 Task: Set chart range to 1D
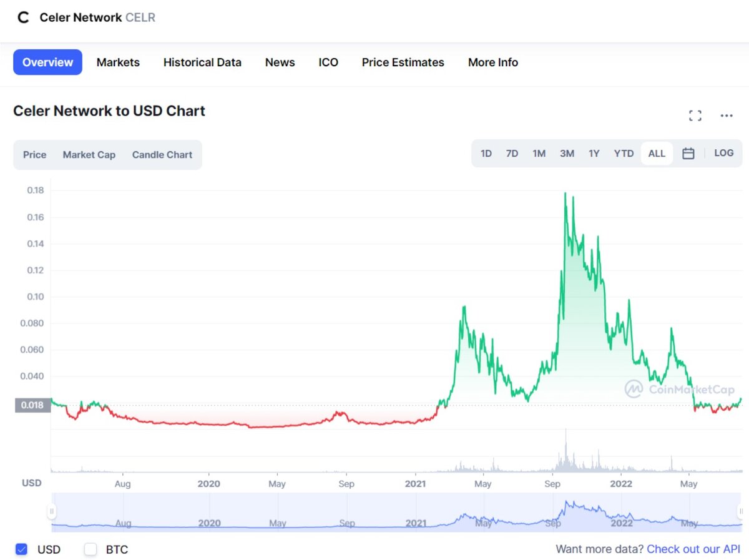486,154
